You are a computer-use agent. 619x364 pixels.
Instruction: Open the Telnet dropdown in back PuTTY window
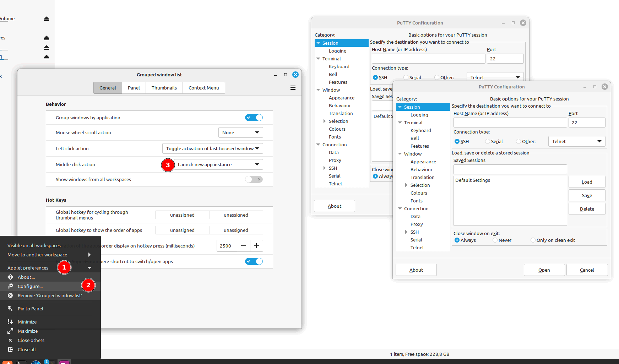pos(495,77)
